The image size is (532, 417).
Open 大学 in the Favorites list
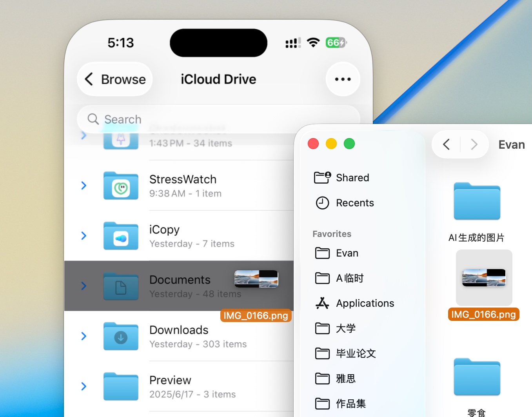pos(346,328)
